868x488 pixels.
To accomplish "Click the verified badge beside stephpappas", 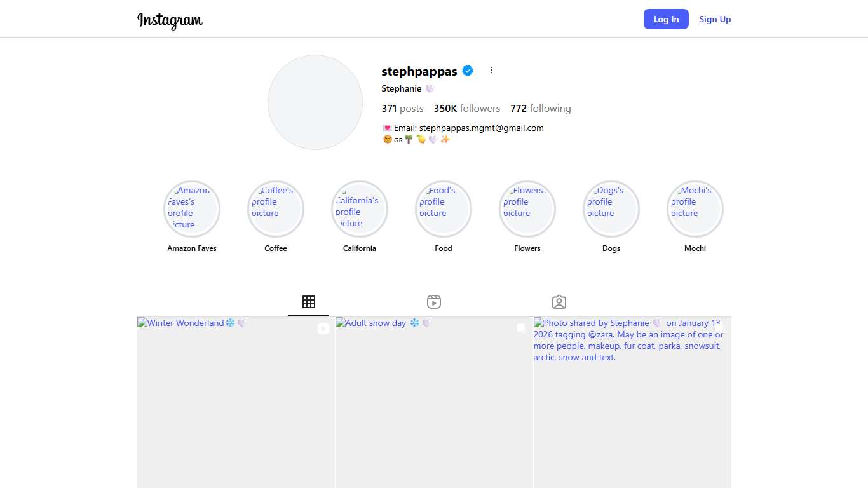I will point(468,71).
